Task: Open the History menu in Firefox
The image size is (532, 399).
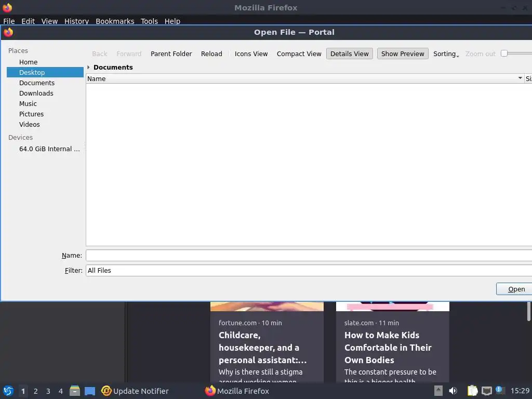Action: pos(77,21)
